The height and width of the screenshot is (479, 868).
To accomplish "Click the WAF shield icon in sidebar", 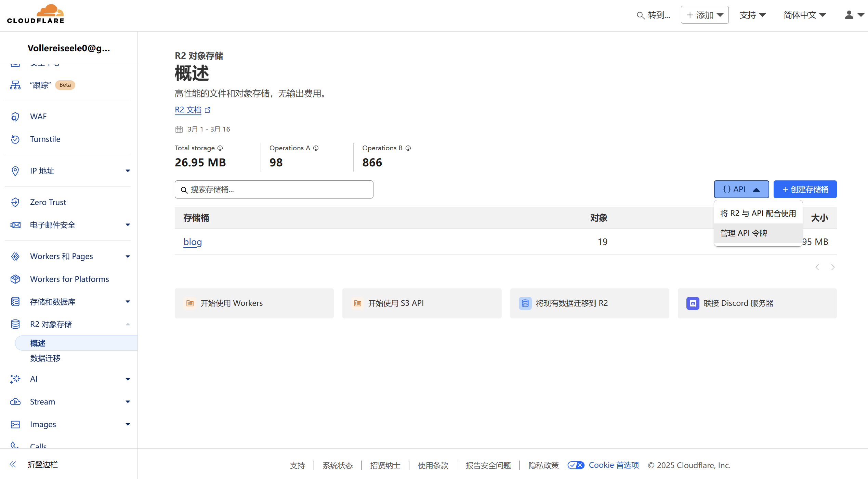I will [15, 117].
